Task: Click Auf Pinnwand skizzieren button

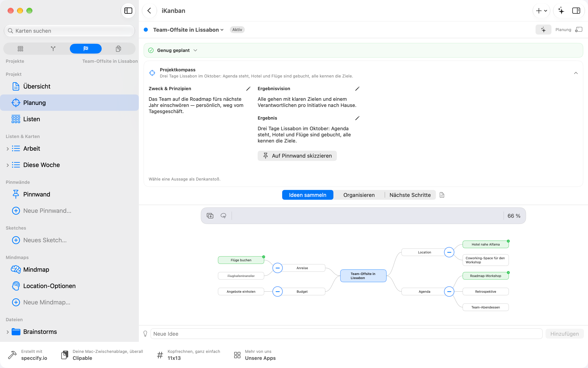Action: coord(297,156)
